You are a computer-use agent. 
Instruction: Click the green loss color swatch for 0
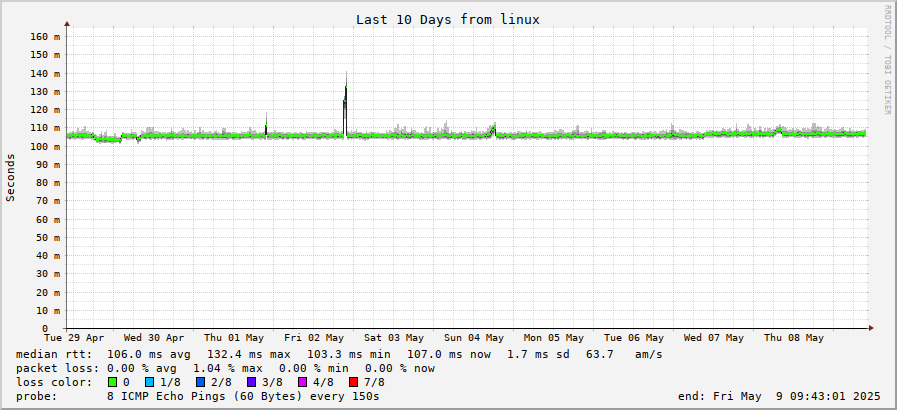[x=112, y=382]
